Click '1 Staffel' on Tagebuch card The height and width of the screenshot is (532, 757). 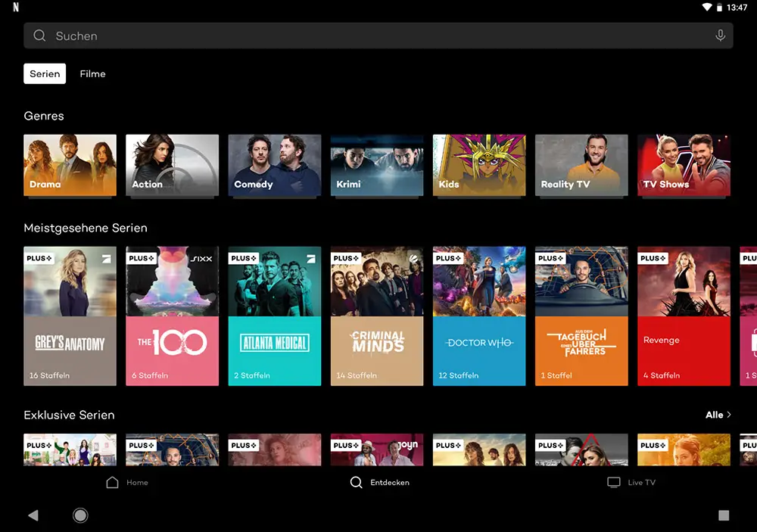[556, 375]
